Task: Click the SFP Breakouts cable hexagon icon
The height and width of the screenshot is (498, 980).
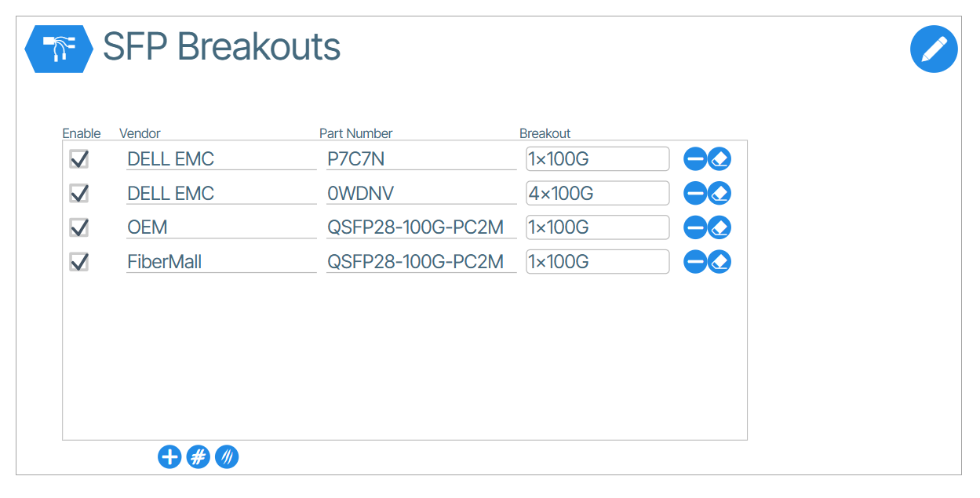Action: pos(59,49)
